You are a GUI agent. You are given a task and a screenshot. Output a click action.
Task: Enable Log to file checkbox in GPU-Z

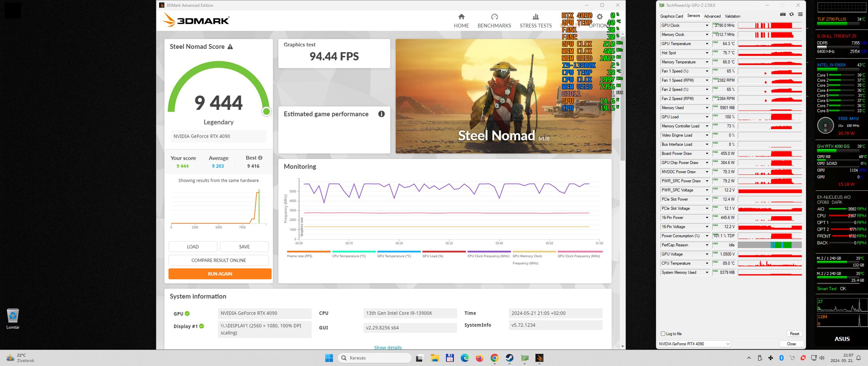[x=663, y=334]
